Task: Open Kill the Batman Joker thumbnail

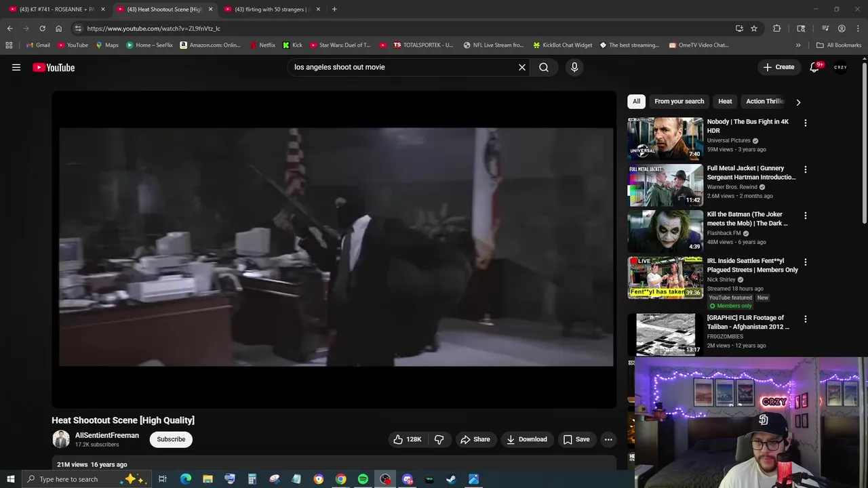Action: coord(665,231)
